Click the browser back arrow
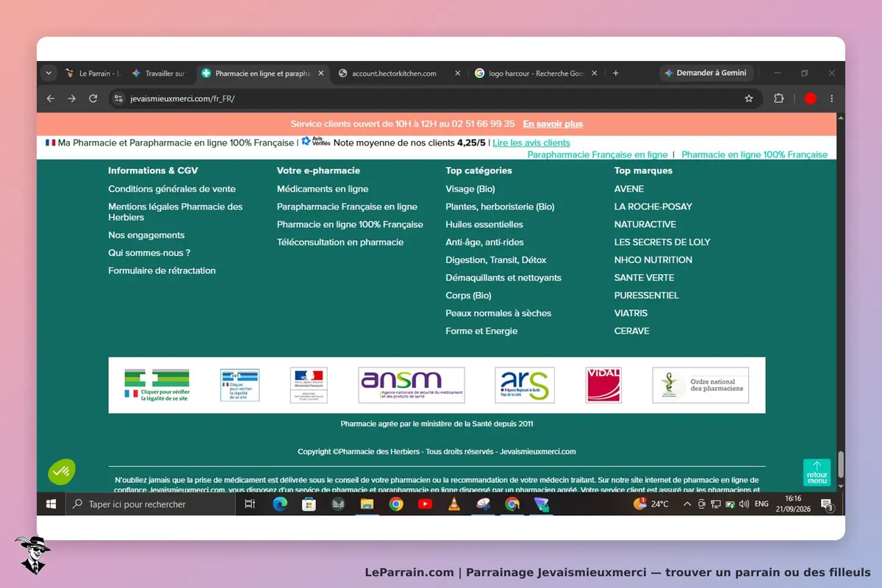 [x=50, y=98]
